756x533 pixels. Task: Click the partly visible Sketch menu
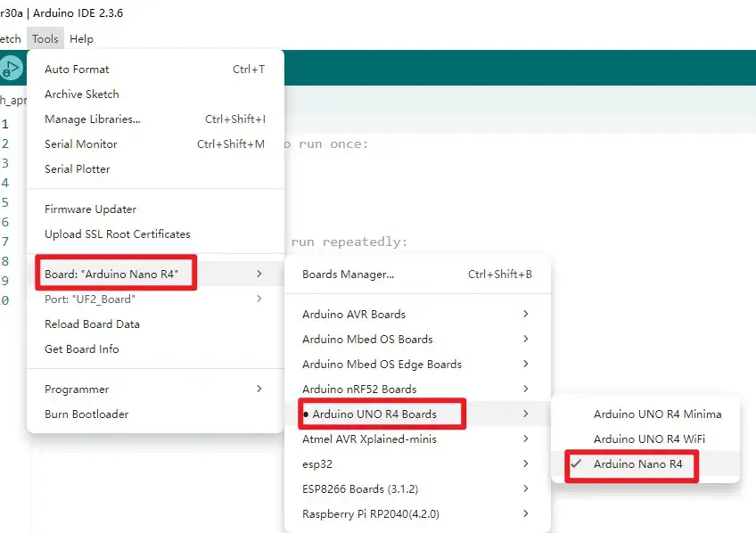[10, 39]
